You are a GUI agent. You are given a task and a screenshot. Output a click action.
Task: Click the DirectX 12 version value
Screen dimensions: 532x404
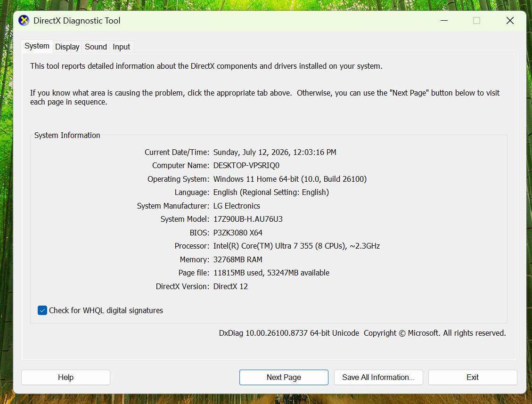230,286
